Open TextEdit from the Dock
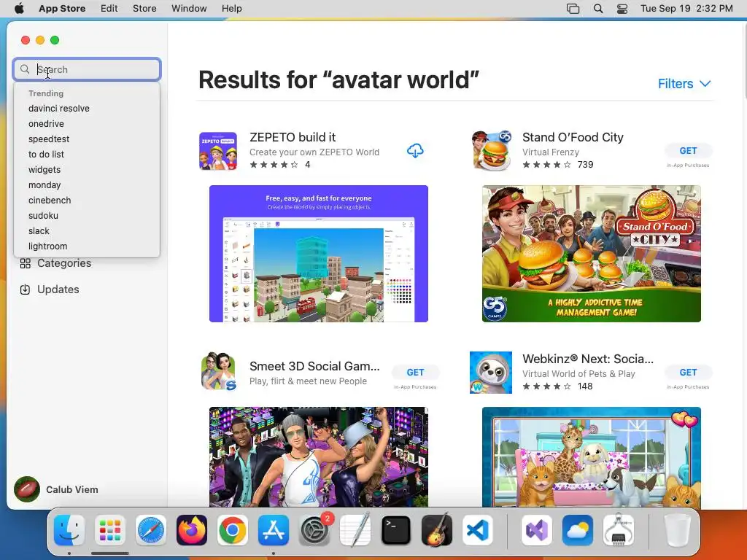 [355, 530]
